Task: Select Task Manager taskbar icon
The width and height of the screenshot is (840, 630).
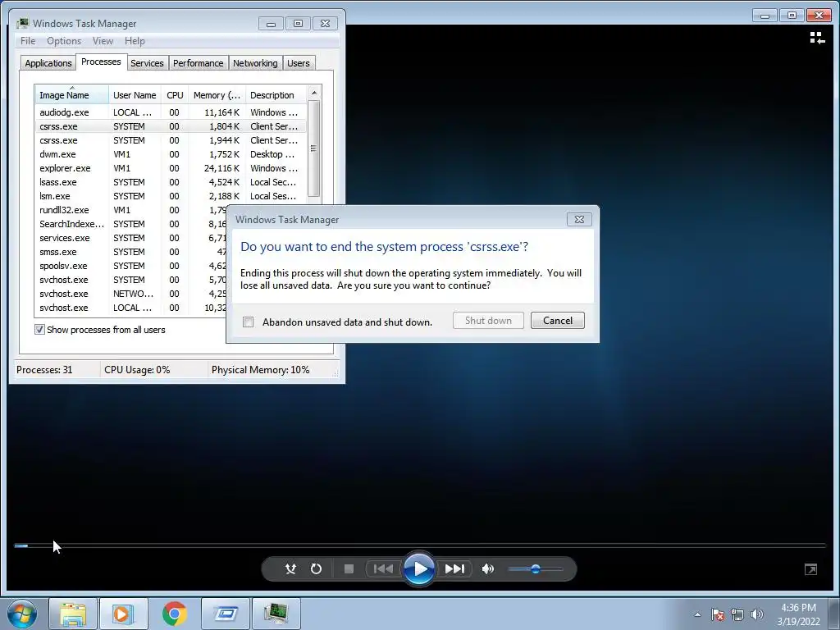Action: 276,614
